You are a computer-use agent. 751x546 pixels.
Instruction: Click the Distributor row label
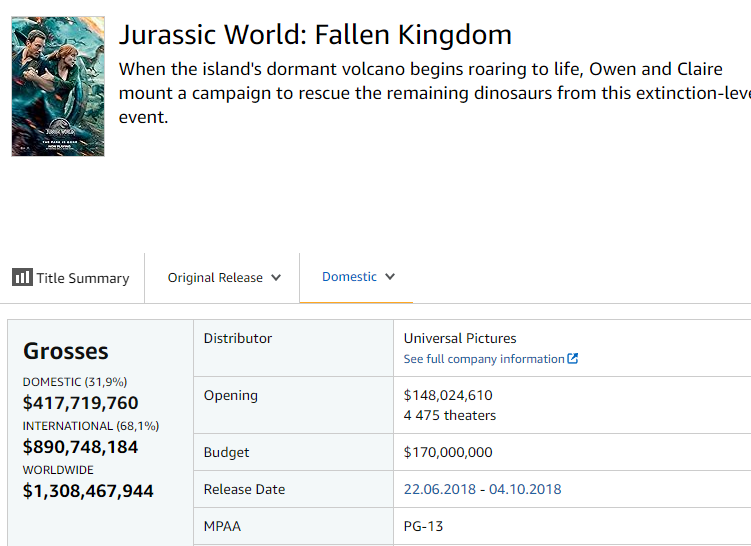pyautogui.click(x=238, y=338)
